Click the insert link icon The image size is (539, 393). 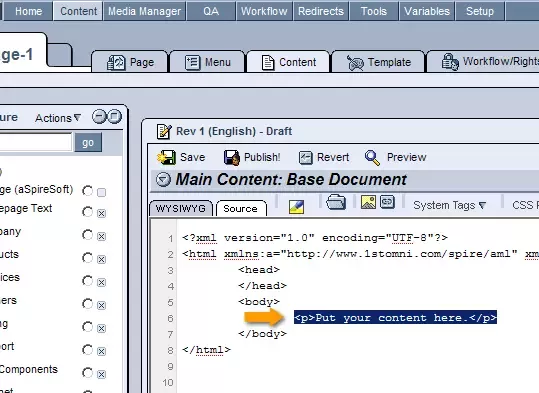click(387, 202)
